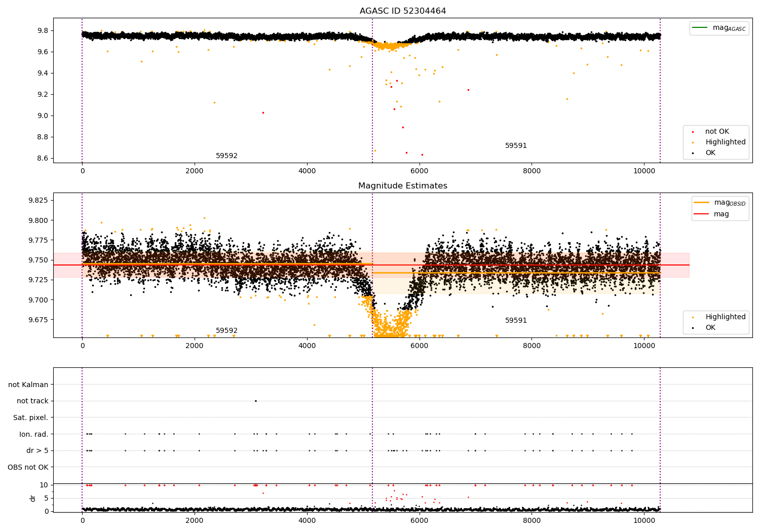Click the 10000 x-tick under the top plot

tap(644, 171)
